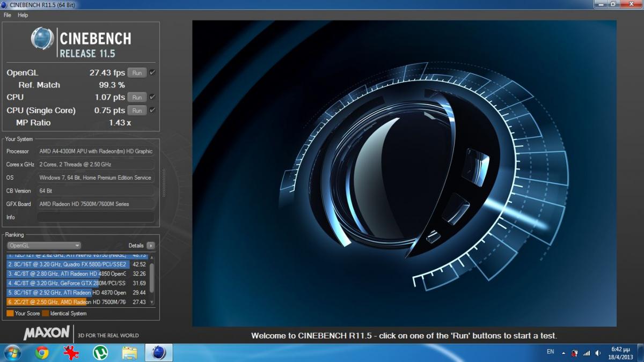Click the network signal tray icon
Screen dimensions: 644x362
[587, 353]
